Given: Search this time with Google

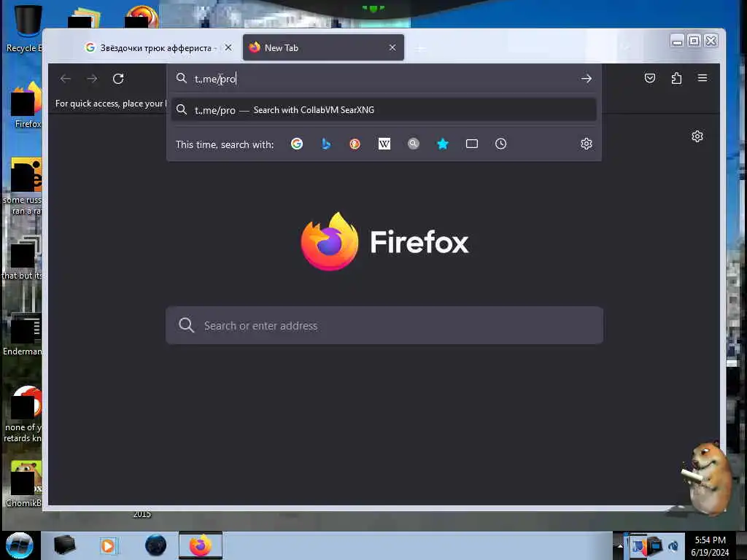Looking at the screenshot, I should click(x=297, y=144).
